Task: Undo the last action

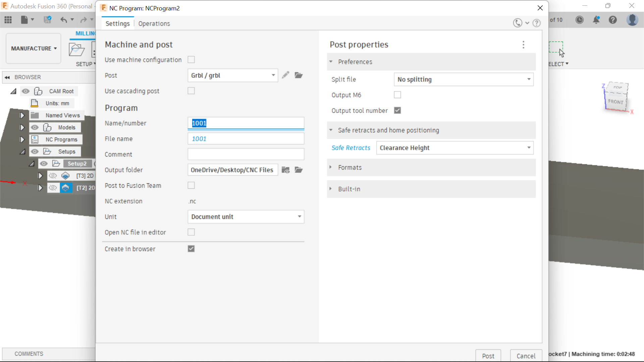Action: point(64,20)
